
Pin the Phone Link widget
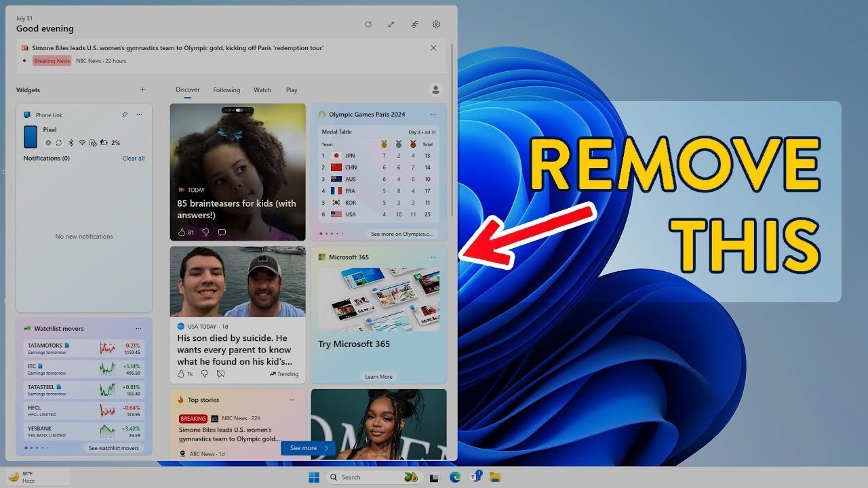tap(124, 115)
